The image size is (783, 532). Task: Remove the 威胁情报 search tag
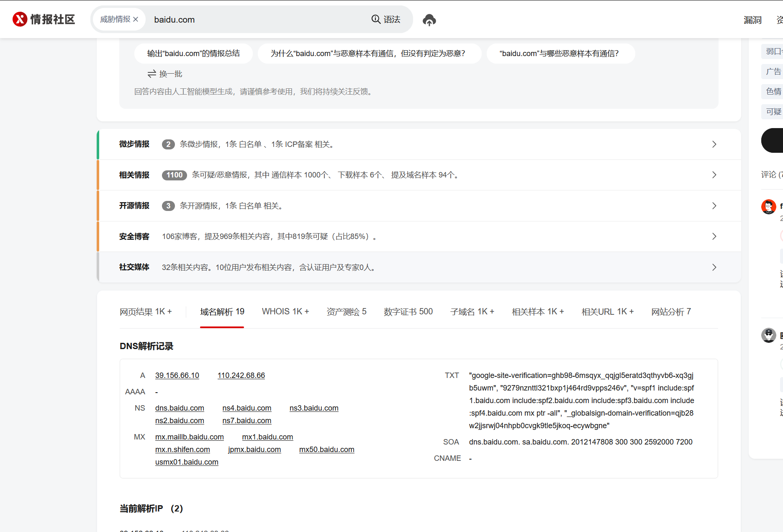(136, 19)
